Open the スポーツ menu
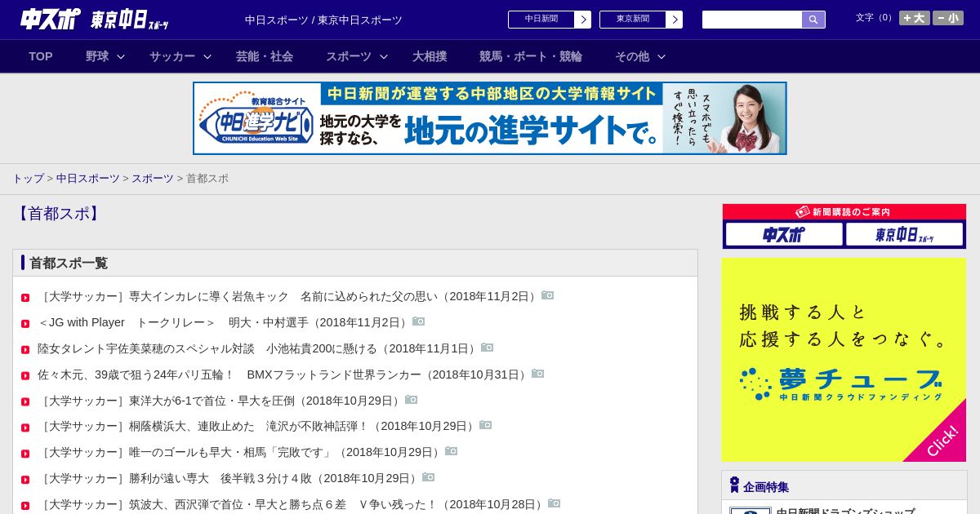This screenshot has height=514, width=980. tap(349, 56)
